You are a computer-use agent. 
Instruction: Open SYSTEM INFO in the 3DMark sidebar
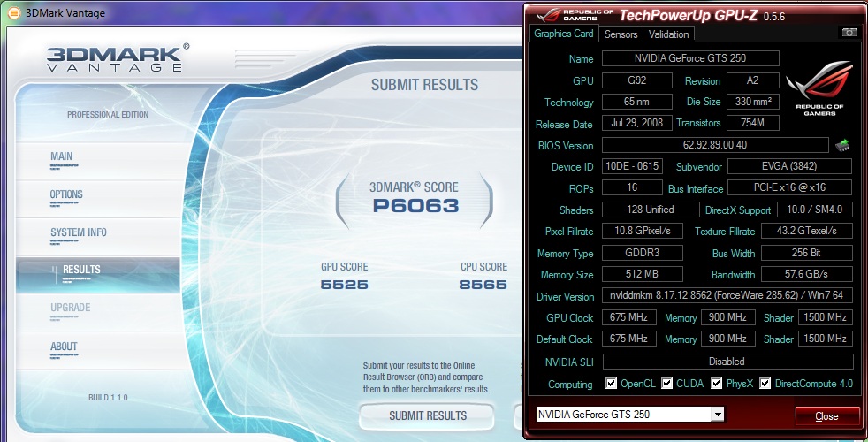(79, 232)
